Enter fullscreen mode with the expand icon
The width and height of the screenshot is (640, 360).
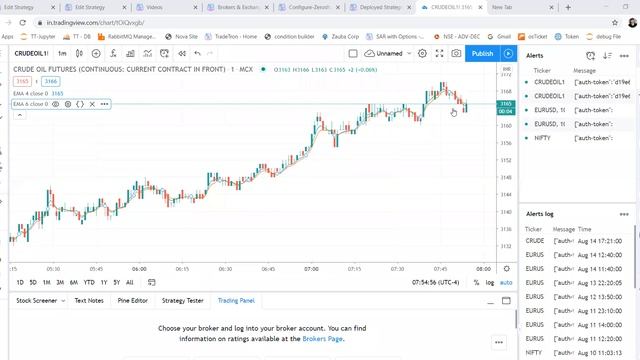tap(439, 53)
